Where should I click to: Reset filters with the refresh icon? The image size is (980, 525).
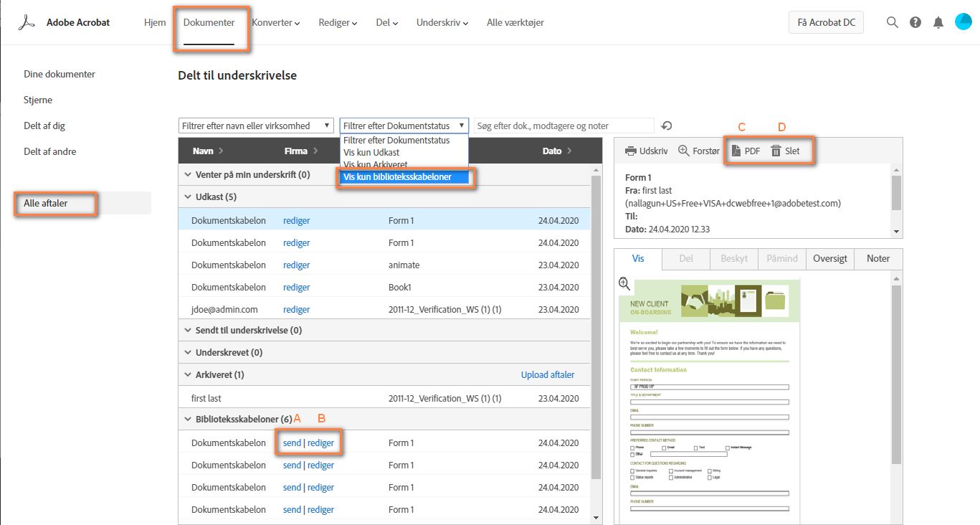667,126
